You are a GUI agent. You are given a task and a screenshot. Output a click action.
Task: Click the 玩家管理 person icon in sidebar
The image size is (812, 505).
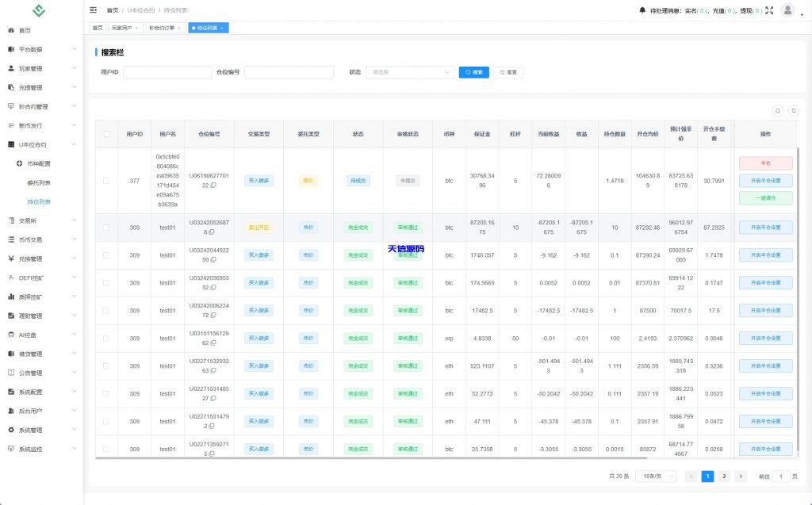[x=11, y=68]
